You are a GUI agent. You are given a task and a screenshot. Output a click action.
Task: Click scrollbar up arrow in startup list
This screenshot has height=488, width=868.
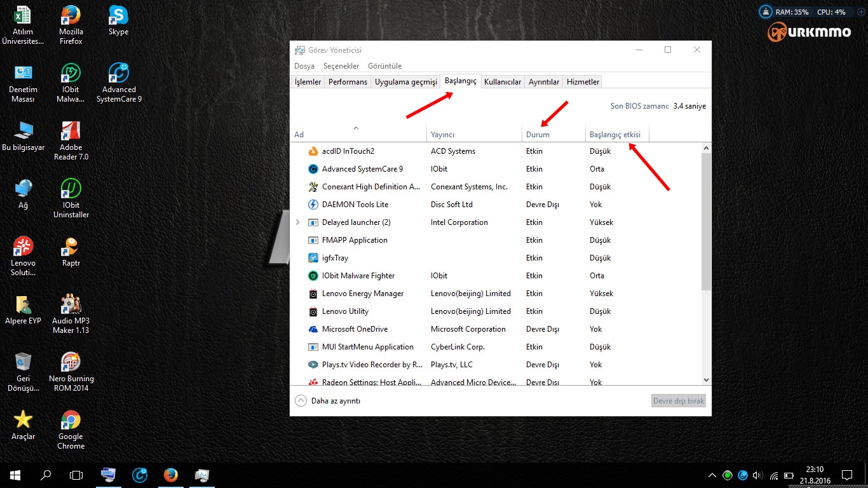706,148
